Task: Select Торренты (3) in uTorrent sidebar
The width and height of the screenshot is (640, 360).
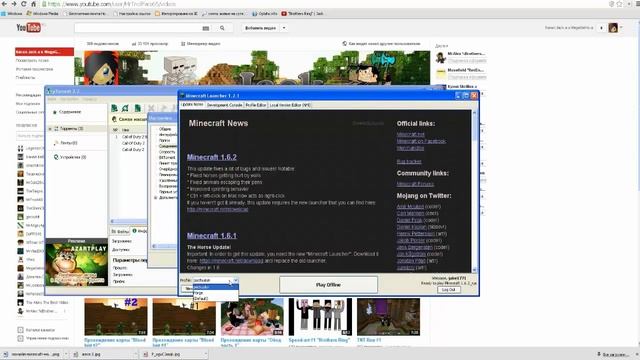Action: pos(71,129)
